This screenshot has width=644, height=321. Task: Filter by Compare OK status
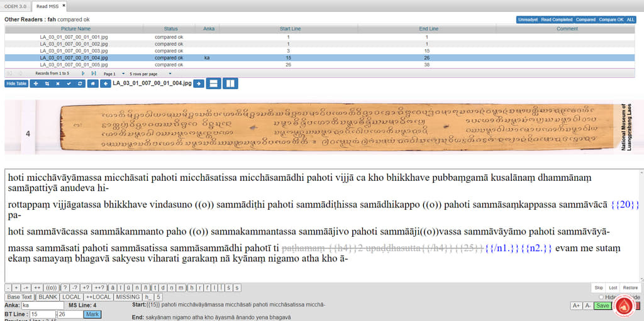pyautogui.click(x=611, y=19)
